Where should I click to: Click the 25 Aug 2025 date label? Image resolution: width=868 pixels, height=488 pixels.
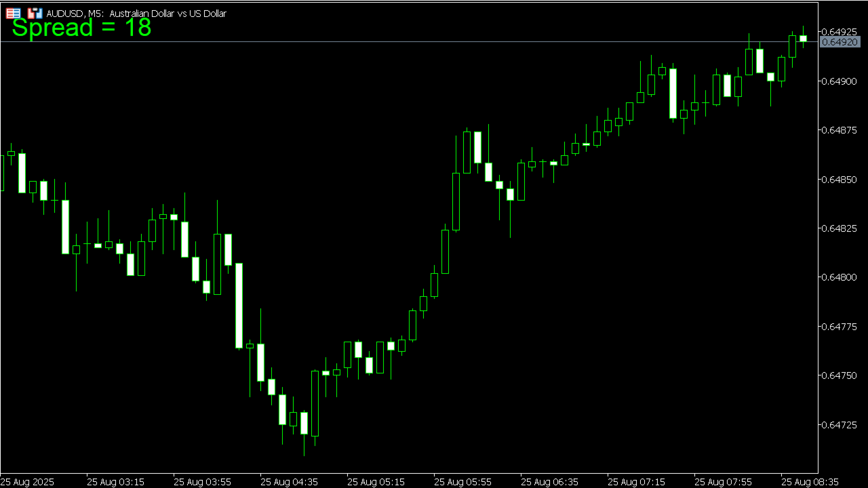(28, 482)
